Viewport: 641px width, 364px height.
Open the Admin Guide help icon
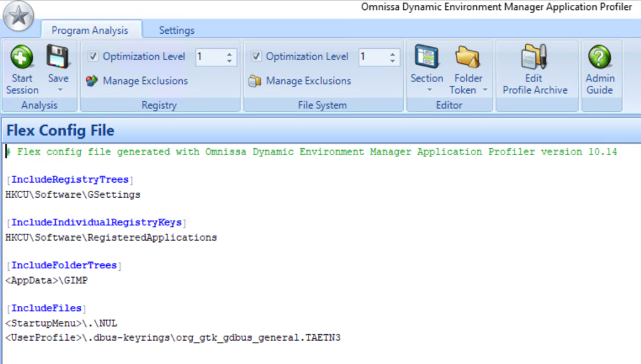599,57
